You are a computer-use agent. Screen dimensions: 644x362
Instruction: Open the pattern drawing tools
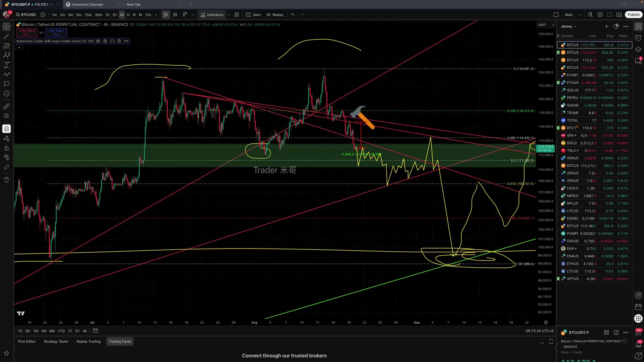click(x=7, y=55)
